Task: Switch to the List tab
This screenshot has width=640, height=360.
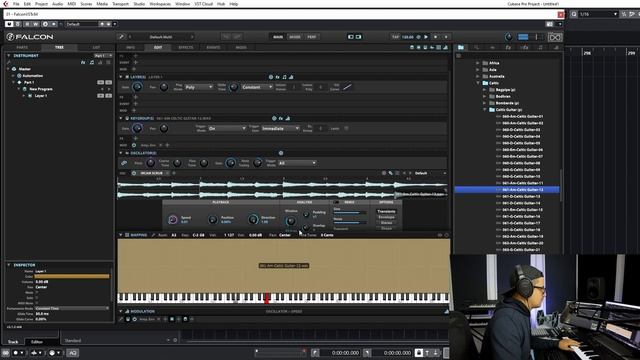Action: click(x=96, y=47)
